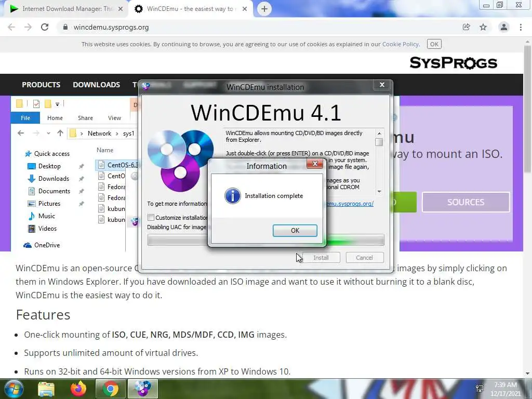The height and width of the screenshot is (399, 532).
Task: Open the Cookie Policy link
Action: [401, 44]
